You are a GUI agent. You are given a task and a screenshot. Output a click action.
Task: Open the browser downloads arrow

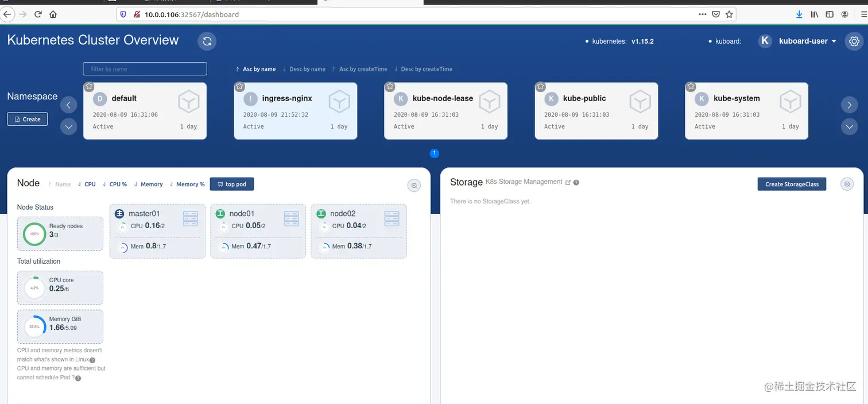coord(799,14)
